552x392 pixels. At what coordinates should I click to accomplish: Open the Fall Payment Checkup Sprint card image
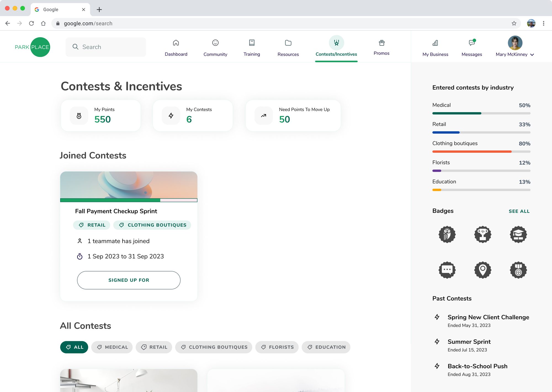(x=129, y=185)
